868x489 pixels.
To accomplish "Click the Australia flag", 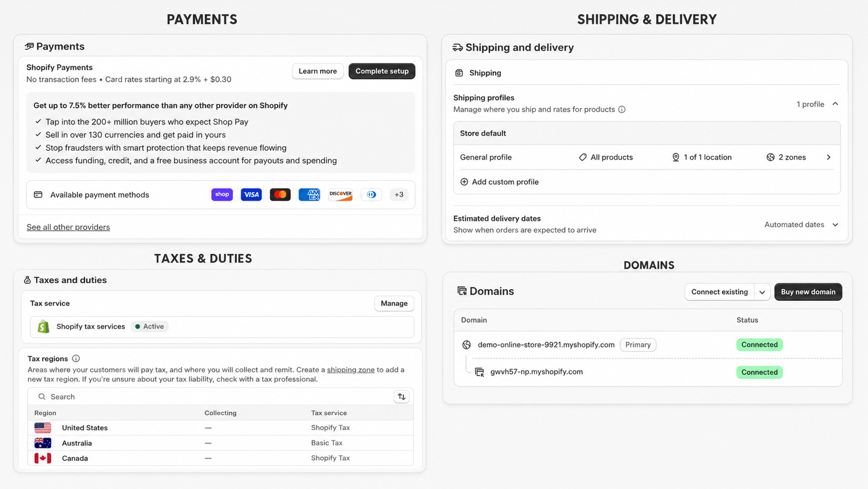I will tap(43, 443).
